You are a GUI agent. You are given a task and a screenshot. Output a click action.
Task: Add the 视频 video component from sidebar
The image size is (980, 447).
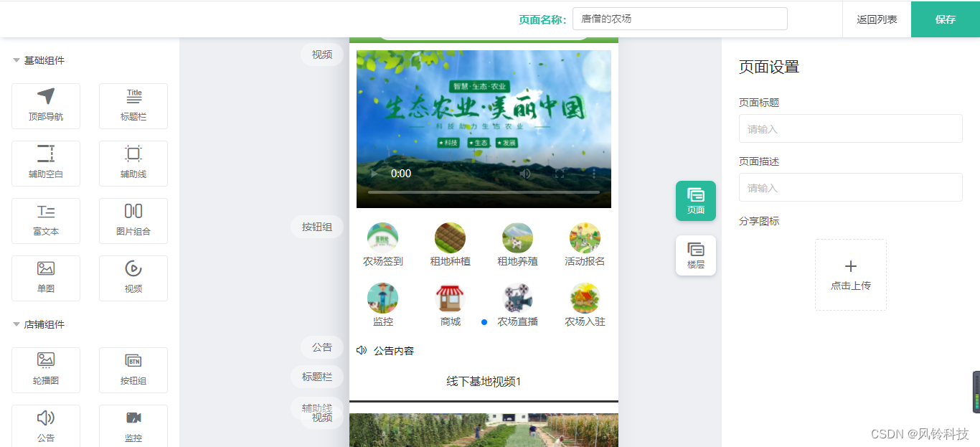(x=133, y=278)
